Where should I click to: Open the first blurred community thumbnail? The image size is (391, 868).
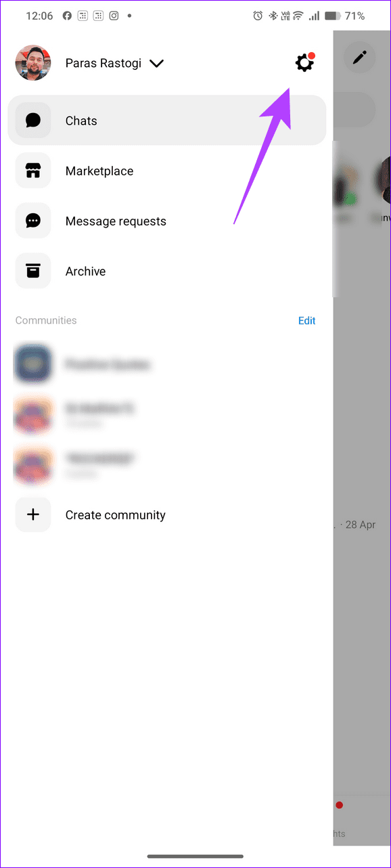point(32,364)
